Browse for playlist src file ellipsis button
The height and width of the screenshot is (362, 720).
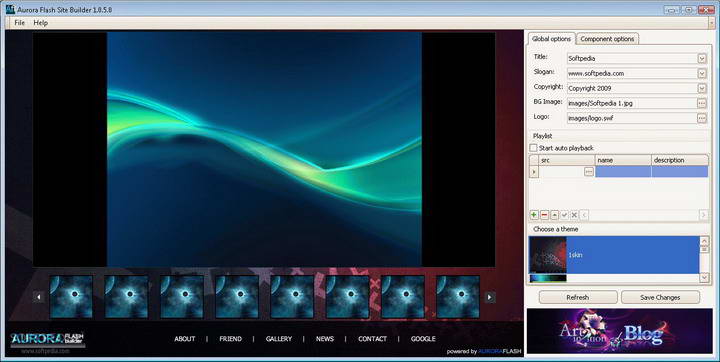tap(589, 172)
